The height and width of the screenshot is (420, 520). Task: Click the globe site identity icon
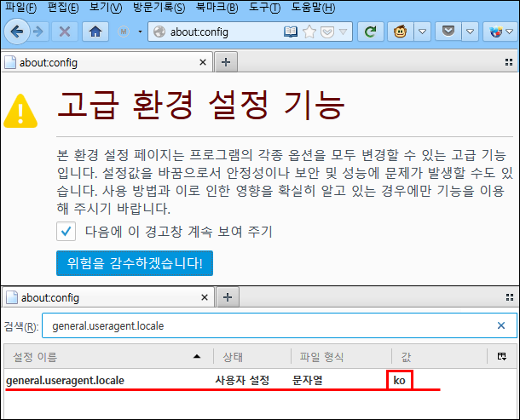(x=159, y=32)
